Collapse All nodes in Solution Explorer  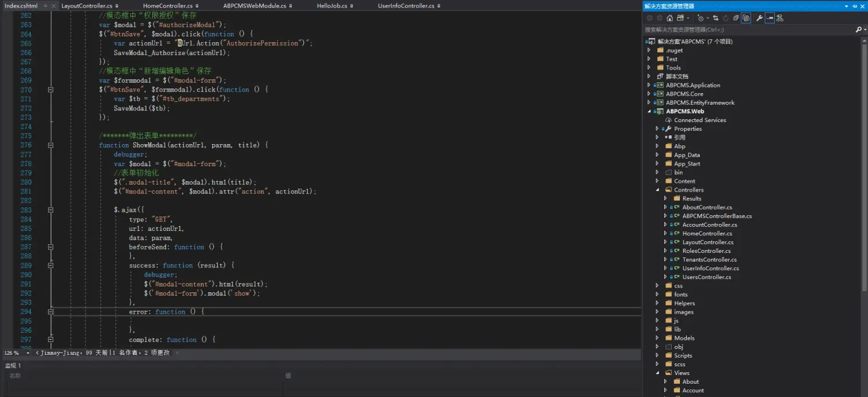pos(736,18)
